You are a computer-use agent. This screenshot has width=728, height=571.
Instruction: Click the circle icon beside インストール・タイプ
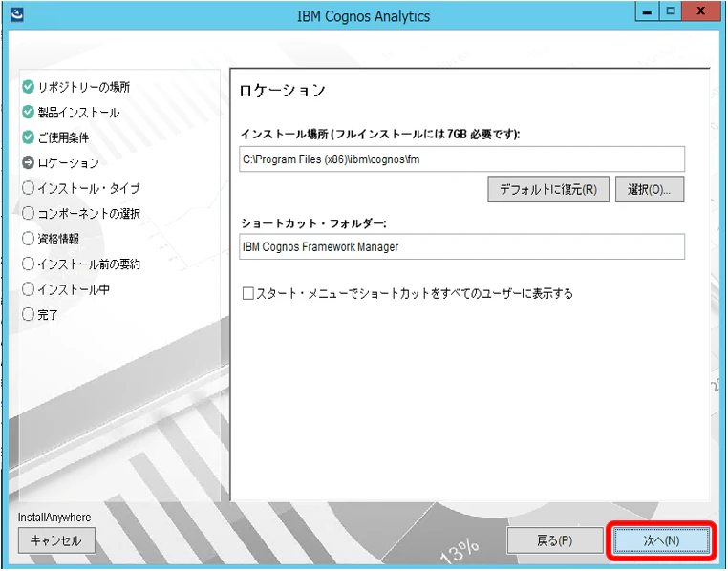coord(29,188)
